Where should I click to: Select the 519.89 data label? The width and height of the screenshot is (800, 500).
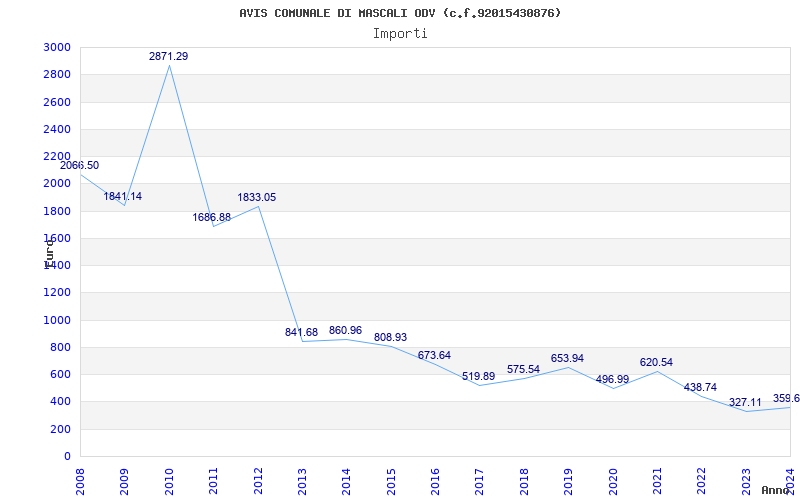click(x=479, y=377)
